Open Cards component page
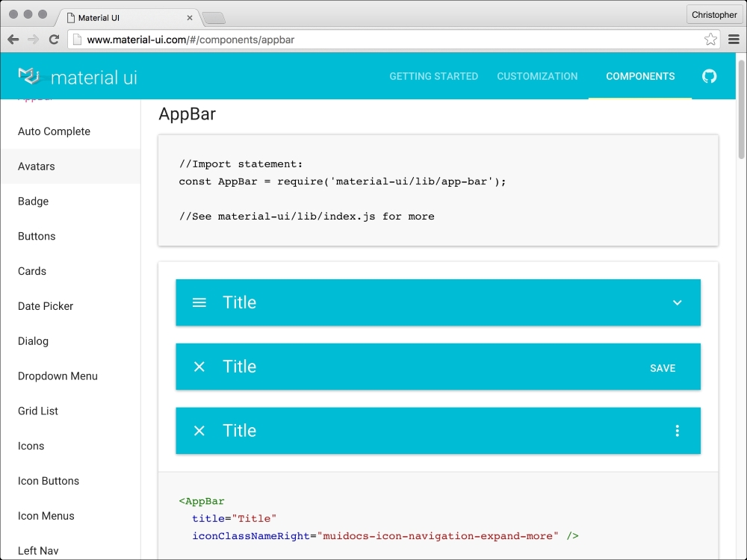The height and width of the screenshot is (560, 747). point(70,271)
